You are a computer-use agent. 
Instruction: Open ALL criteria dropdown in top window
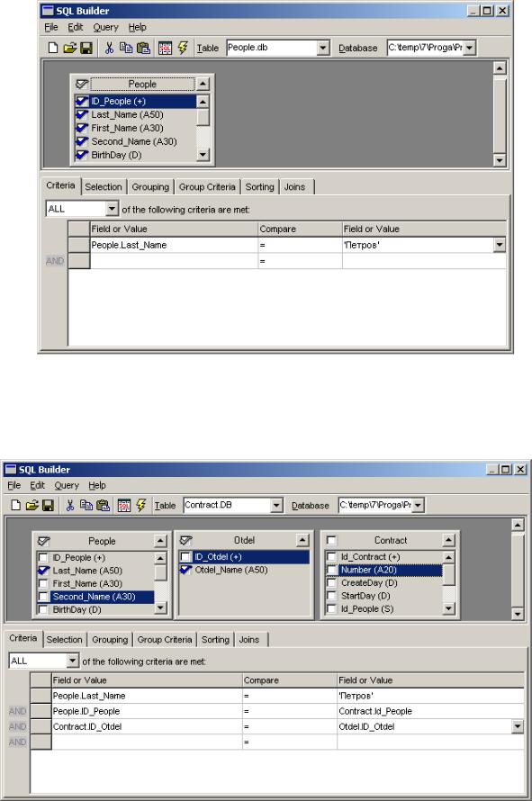112,209
